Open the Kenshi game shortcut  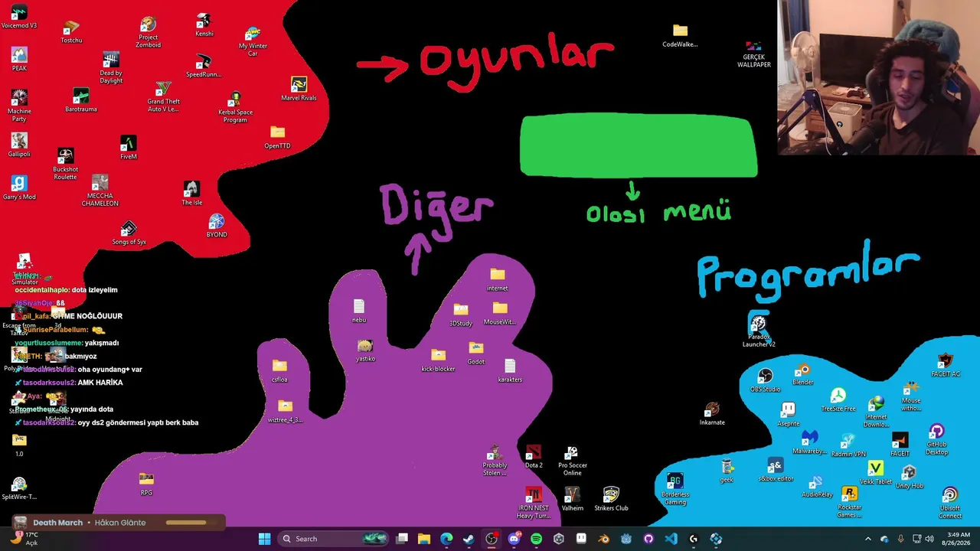click(x=204, y=25)
